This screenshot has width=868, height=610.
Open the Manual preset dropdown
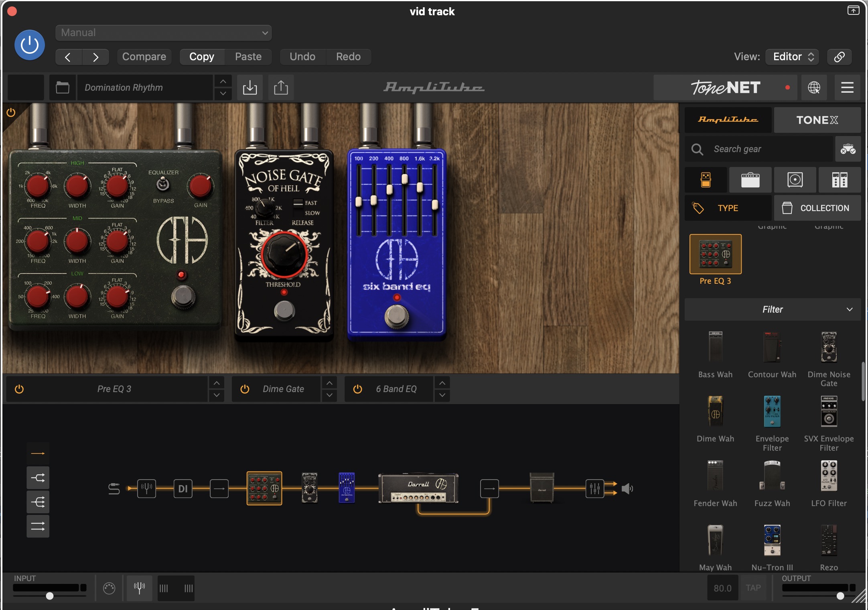click(164, 33)
